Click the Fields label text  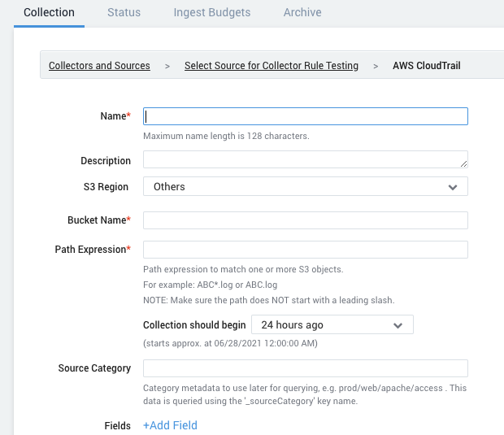[117, 425]
